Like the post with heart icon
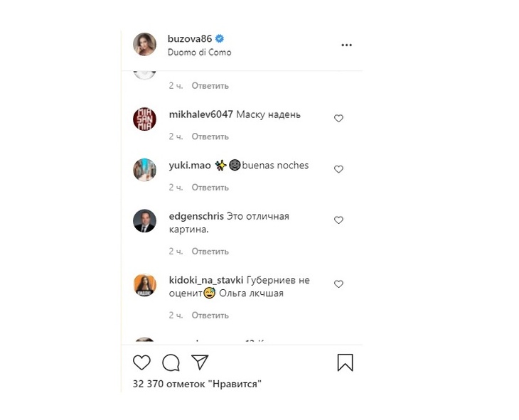 coord(142,362)
